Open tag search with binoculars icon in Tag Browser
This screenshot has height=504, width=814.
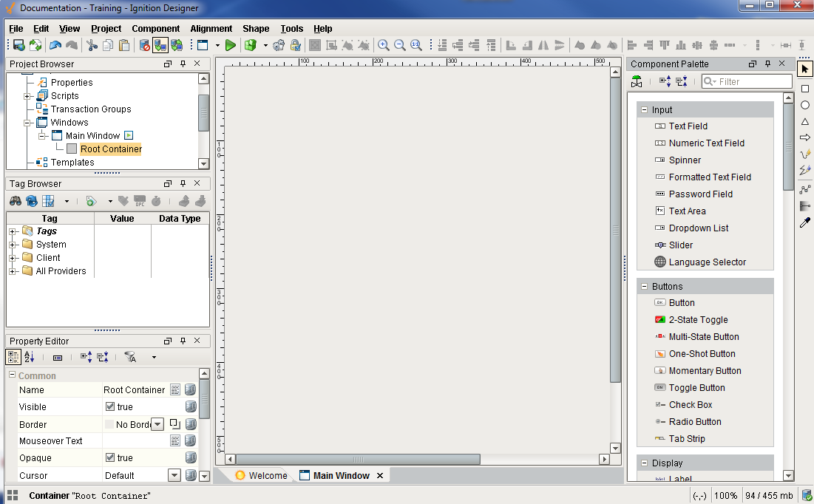point(17,201)
